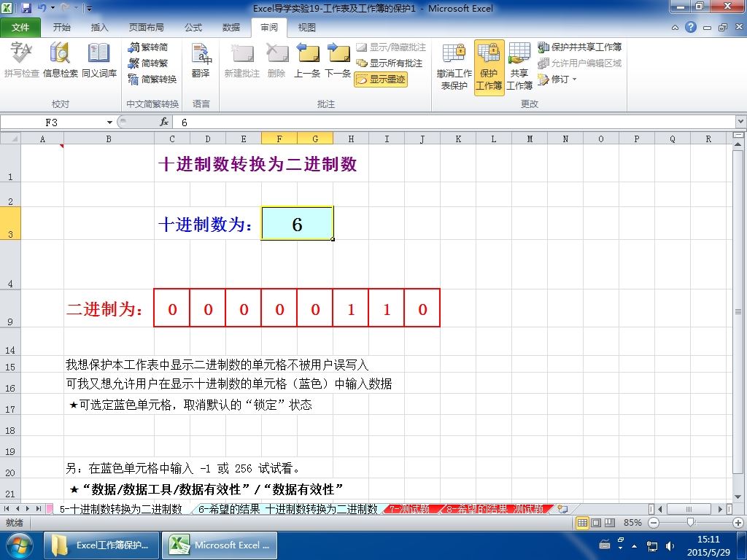Open the Thesaurus (同义词库) tool
Viewport: 747px width, 560px height.
coord(99,60)
